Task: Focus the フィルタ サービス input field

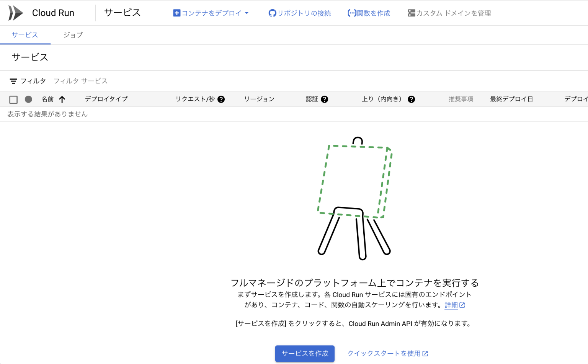Action: click(x=153, y=81)
